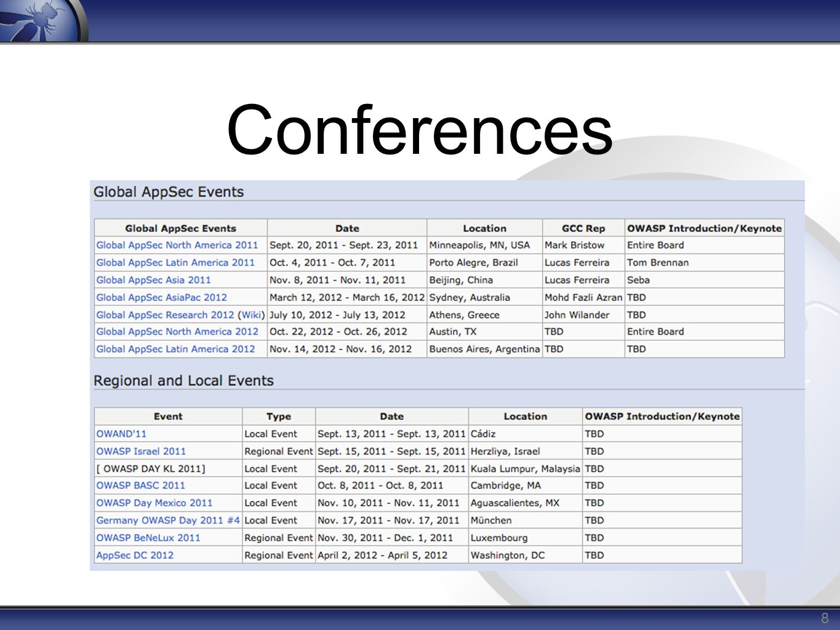Select the Washington, DC cell
840x630 pixels.
coord(526,555)
